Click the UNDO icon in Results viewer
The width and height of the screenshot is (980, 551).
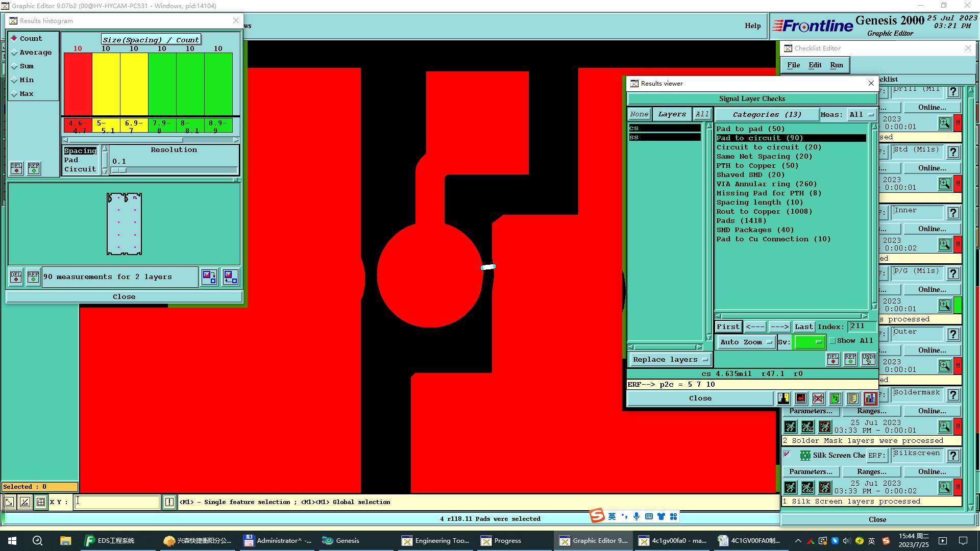(x=868, y=359)
